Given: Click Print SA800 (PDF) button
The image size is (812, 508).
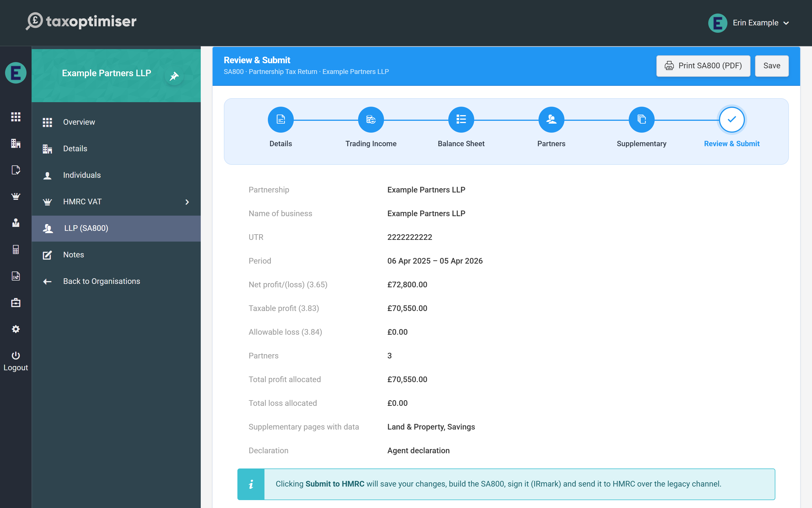Looking at the screenshot, I should (703, 65).
